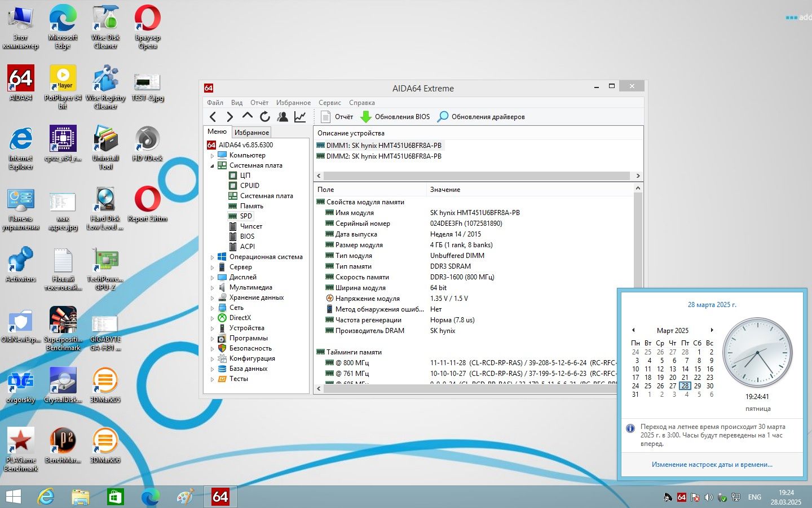The height and width of the screenshot is (508, 812).
Task: Collapse the Системная плата tree node
Action: pyautogui.click(x=213, y=166)
